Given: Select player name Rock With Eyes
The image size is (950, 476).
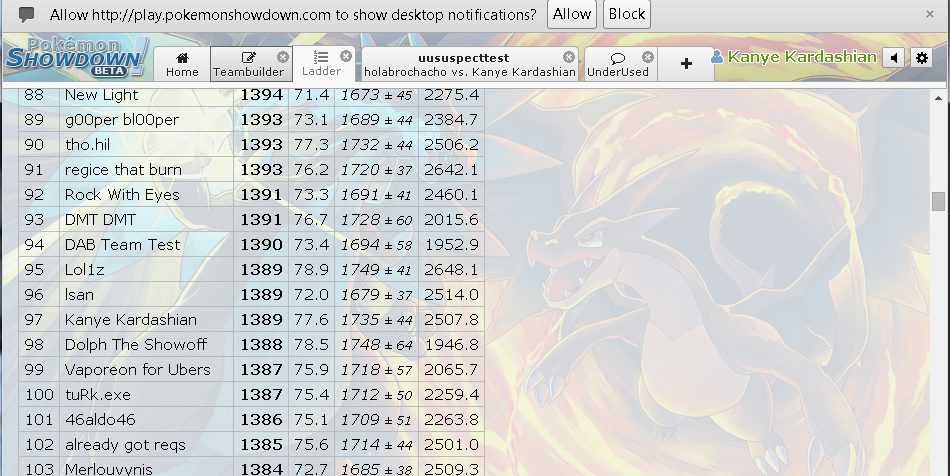Looking at the screenshot, I should click(x=122, y=194).
